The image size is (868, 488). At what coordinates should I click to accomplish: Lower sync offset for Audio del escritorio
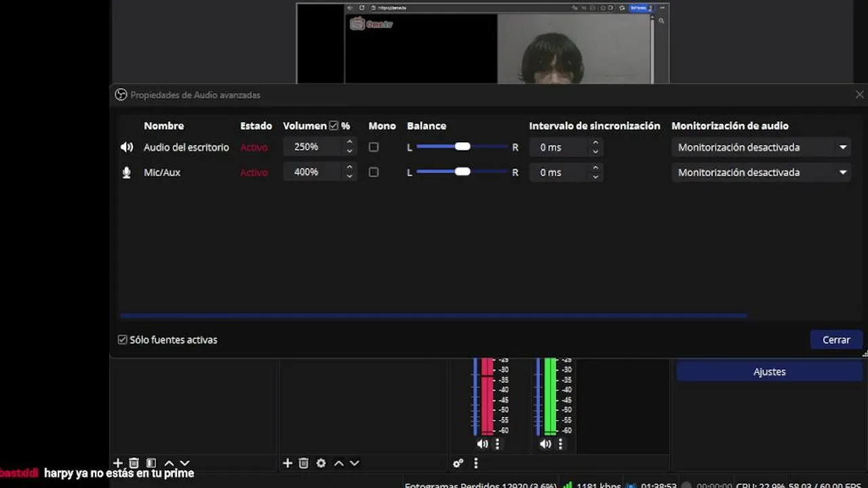595,151
